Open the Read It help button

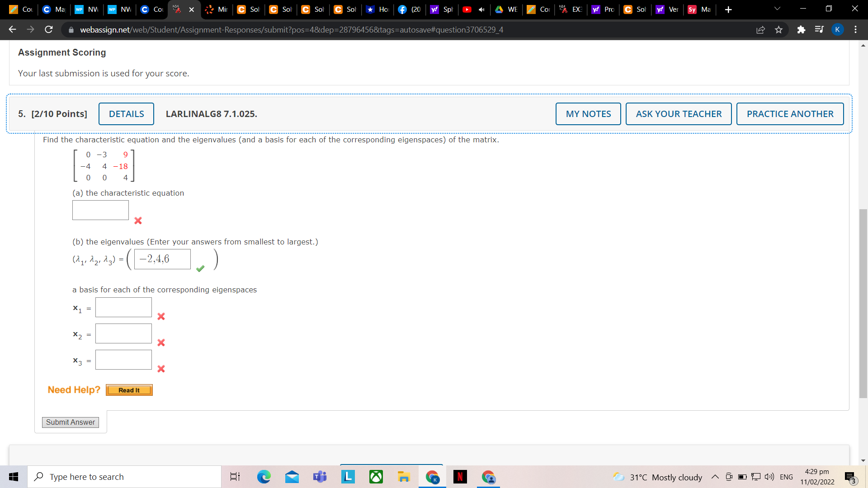[129, 390]
